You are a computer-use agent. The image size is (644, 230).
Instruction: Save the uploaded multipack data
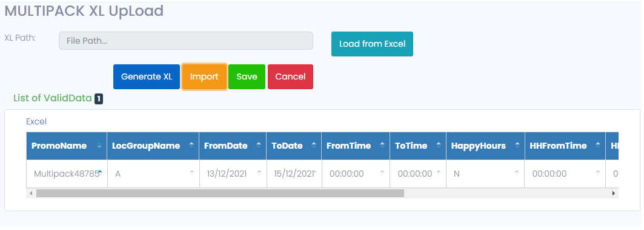click(247, 76)
